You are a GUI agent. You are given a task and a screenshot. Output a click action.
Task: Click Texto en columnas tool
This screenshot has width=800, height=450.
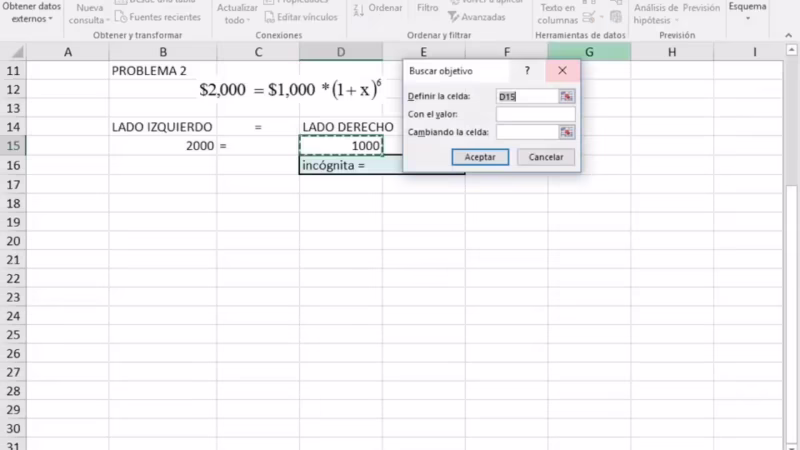coord(557,14)
